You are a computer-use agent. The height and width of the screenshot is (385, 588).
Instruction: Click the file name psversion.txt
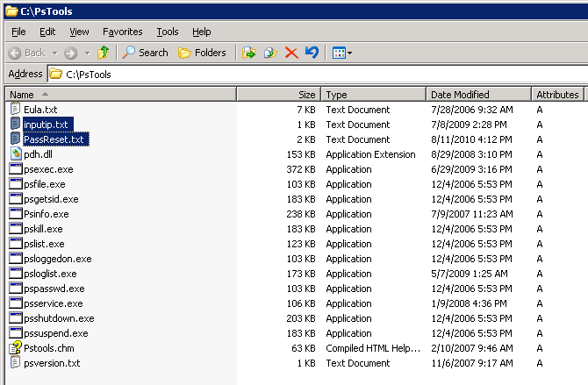(x=52, y=363)
